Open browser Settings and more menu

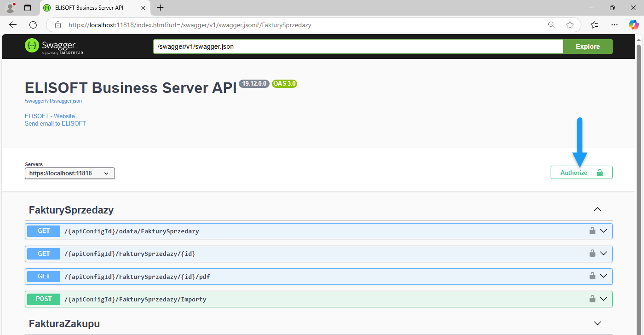tap(615, 25)
